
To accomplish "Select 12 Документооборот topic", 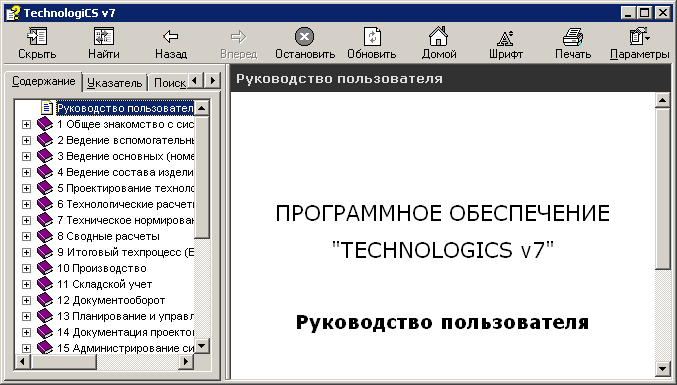I will (x=111, y=300).
